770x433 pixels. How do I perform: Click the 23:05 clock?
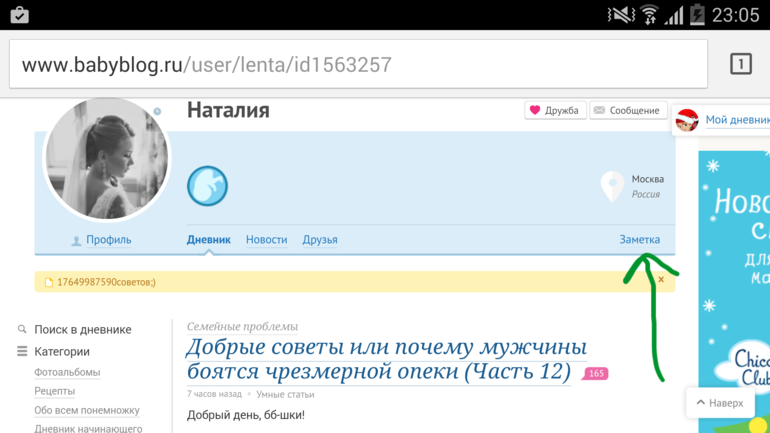[x=736, y=15]
